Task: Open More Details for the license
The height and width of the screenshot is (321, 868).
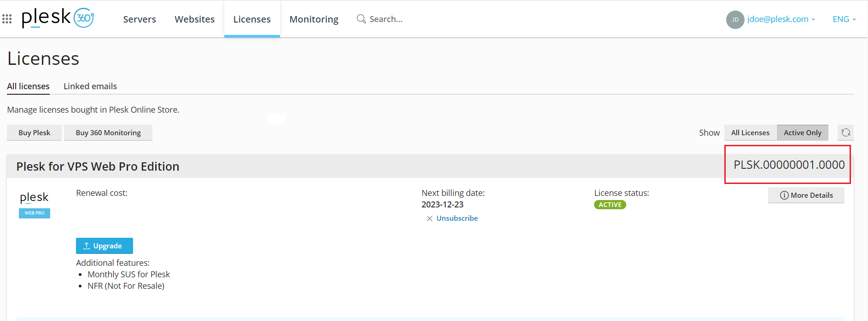Action: (806, 195)
